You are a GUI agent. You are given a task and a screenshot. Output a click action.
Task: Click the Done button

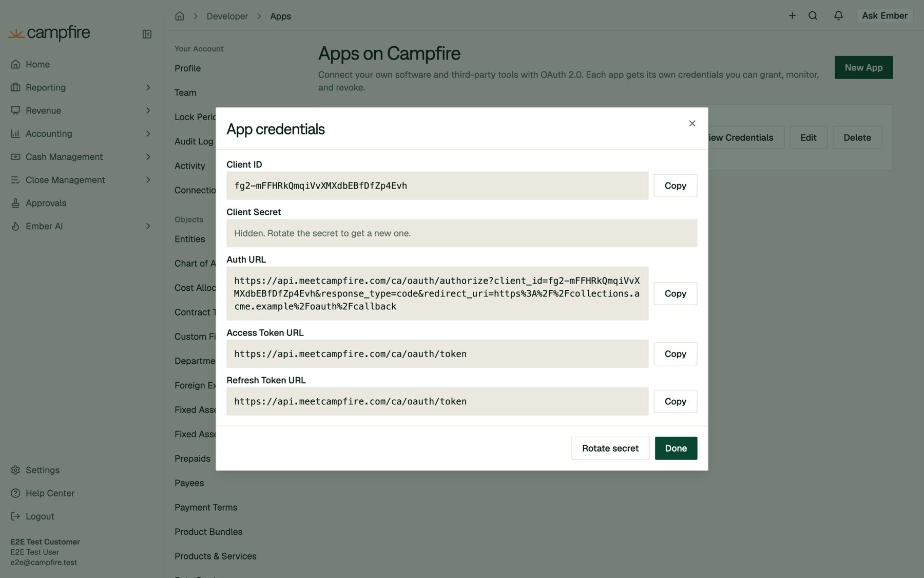coord(676,448)
